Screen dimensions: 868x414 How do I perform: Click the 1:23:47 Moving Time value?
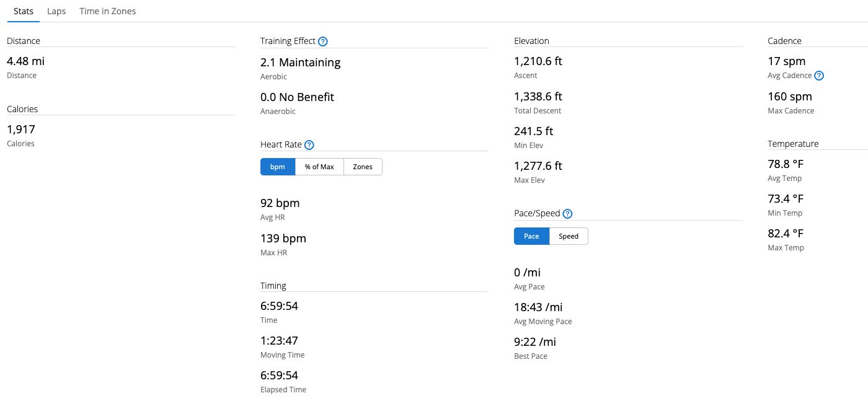(x=279, y=341)
